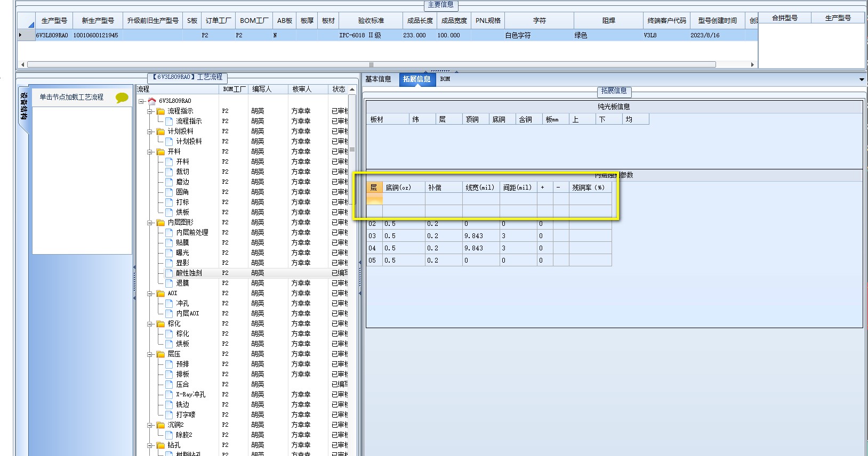Click document icon beside 打标 step
868x456 pixels.
pyautogui.click(x=169, y=202)
